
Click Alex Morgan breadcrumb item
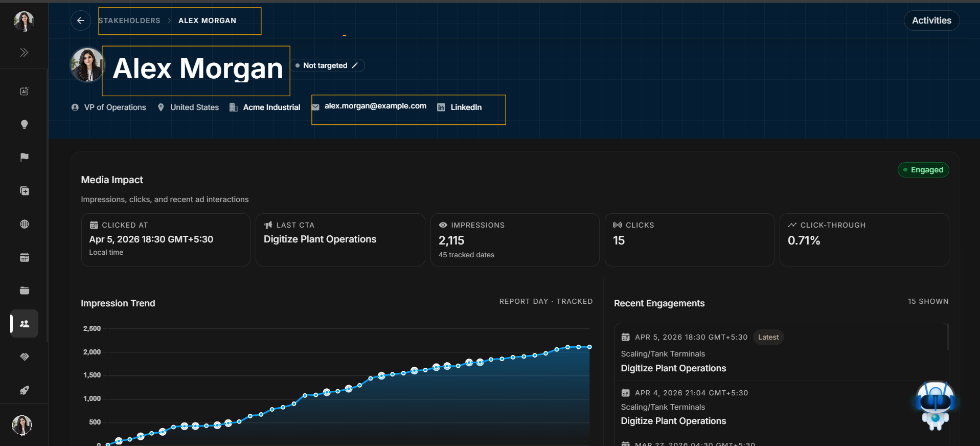207,20
